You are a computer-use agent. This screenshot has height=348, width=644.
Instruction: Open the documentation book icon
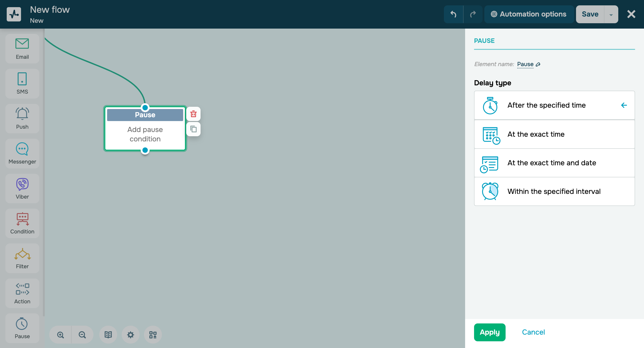108,335
